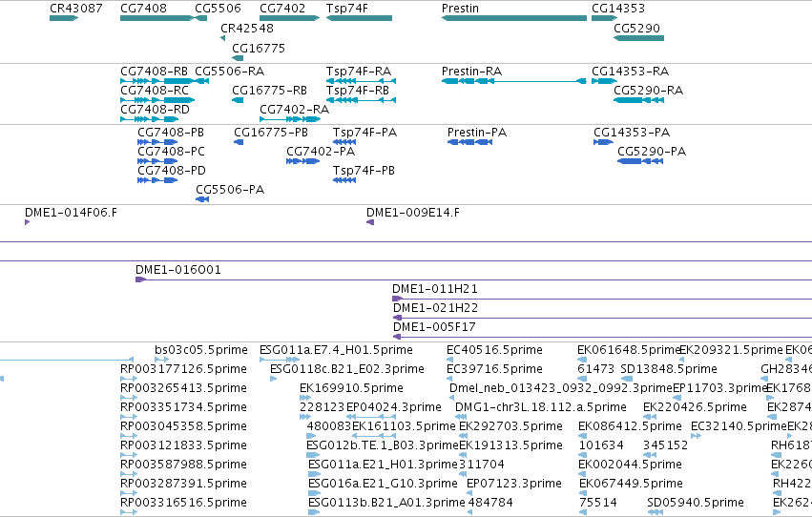Select EST EC40516.5prime
Viewport: 812px width, 517px height.
(x=450, y=360)
